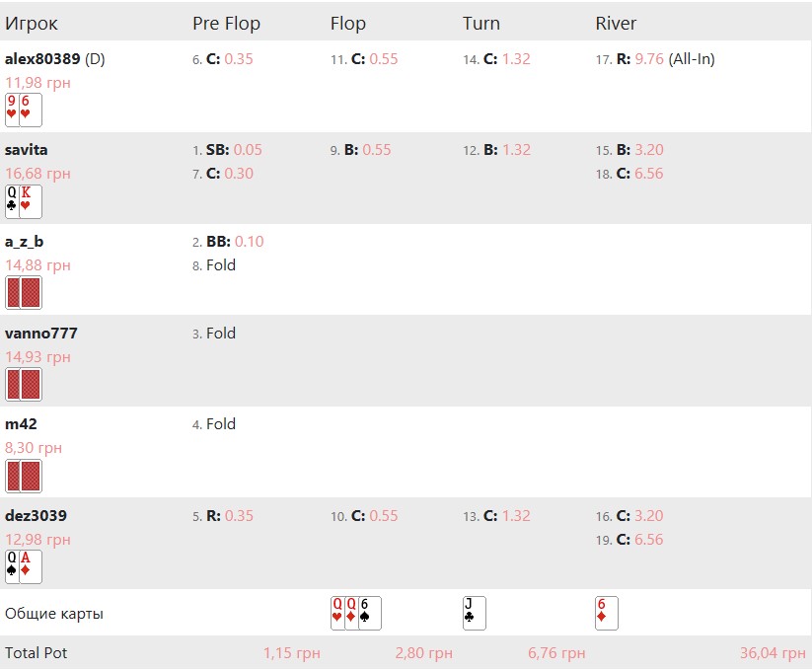Screen dimensions: 812x670
Task: Select the dez3039 player name
Action: coord(36,516)
